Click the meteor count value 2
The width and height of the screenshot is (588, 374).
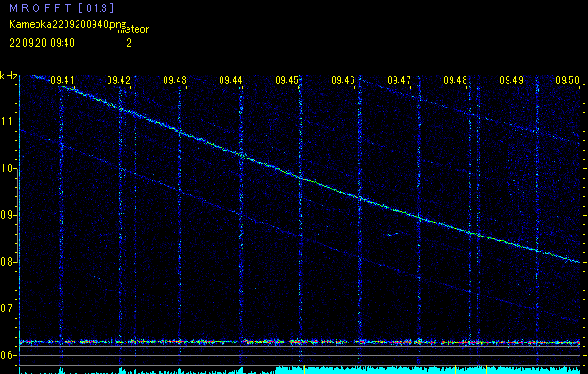129,43
